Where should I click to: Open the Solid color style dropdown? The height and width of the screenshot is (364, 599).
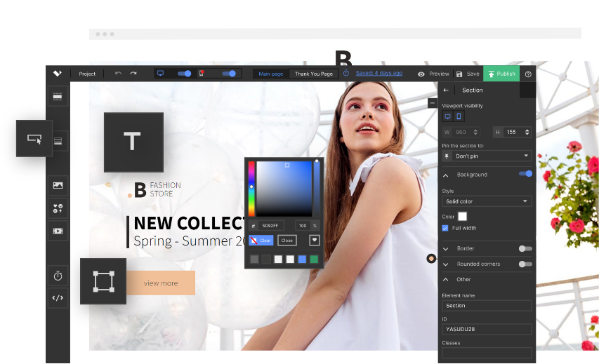tap(487, 202)
